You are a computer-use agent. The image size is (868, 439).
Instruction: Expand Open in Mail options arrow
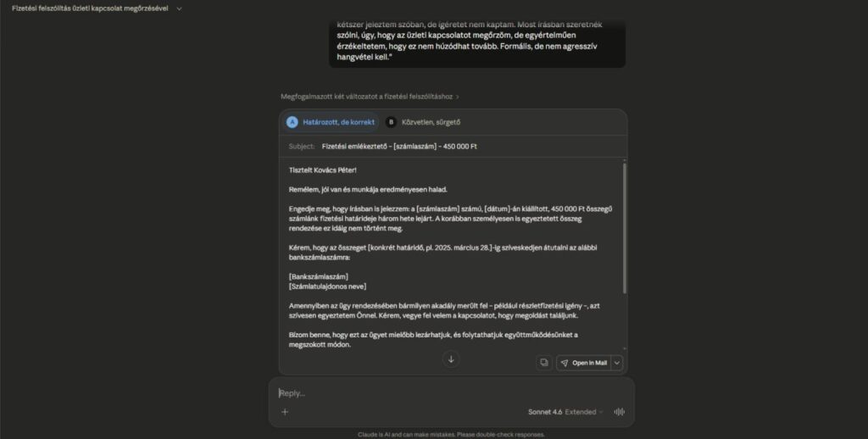point(617,364)
